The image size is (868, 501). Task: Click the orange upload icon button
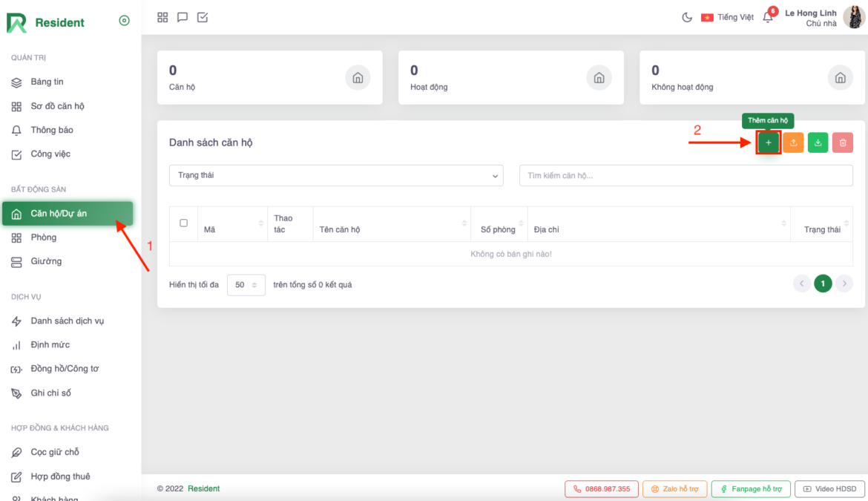(793, 143)
